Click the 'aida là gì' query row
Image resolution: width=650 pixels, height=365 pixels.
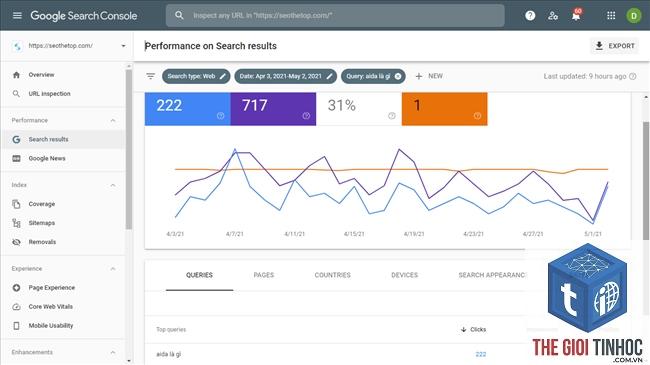point(336,354)
